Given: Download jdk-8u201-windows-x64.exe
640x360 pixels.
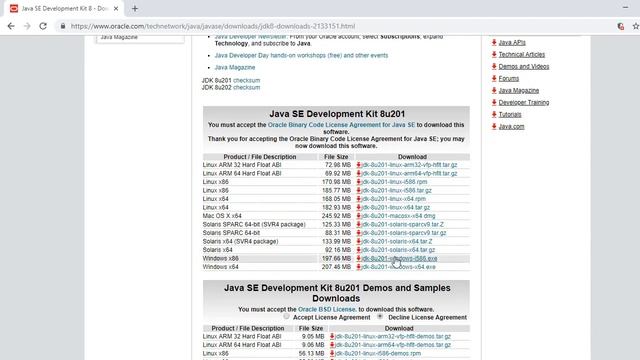Looking at the screenshot, I should pyautogui.click(x=398, y=267).
